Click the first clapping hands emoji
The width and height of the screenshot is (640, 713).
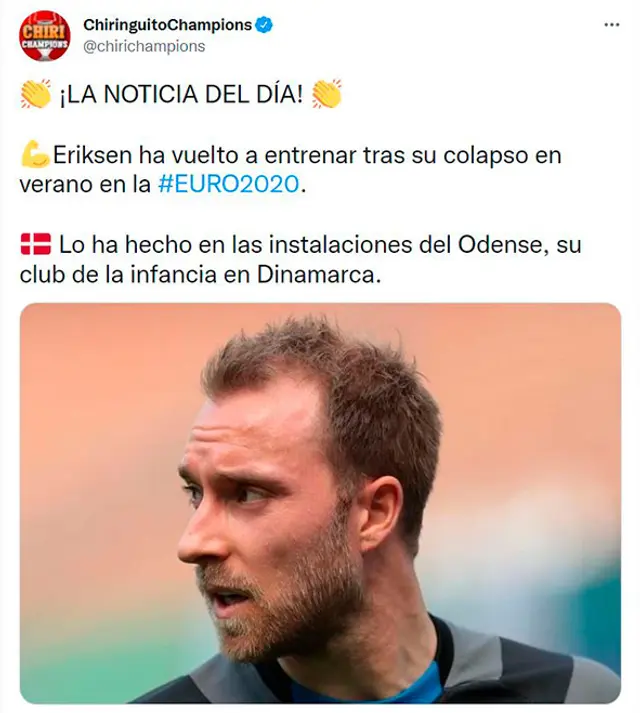(36, 94)
